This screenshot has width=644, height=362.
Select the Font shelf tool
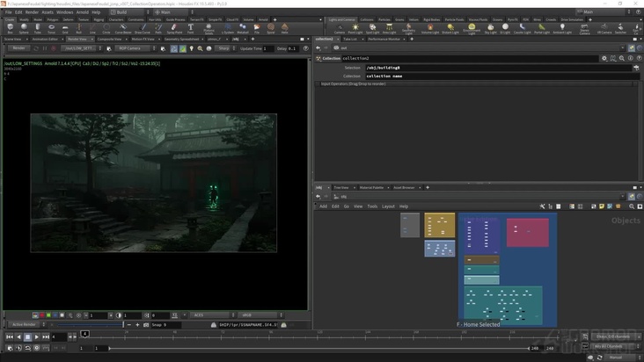(x=191, y=28)
